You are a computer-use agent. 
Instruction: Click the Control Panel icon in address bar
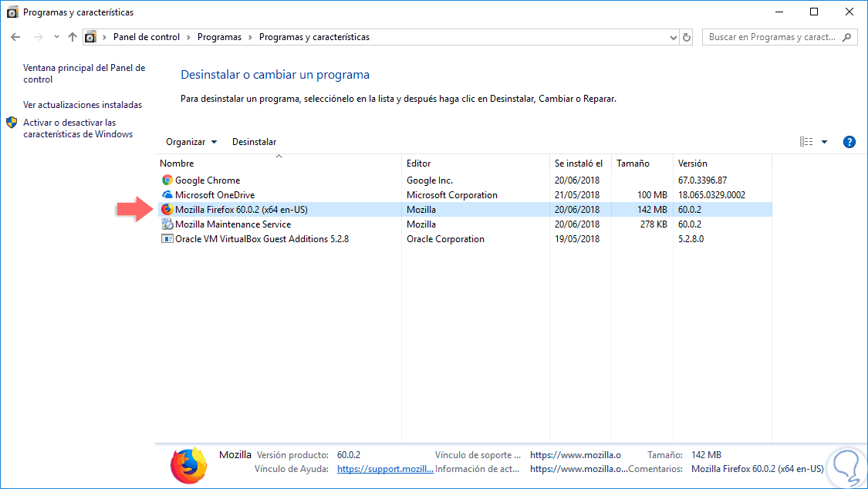pos(90,37)
